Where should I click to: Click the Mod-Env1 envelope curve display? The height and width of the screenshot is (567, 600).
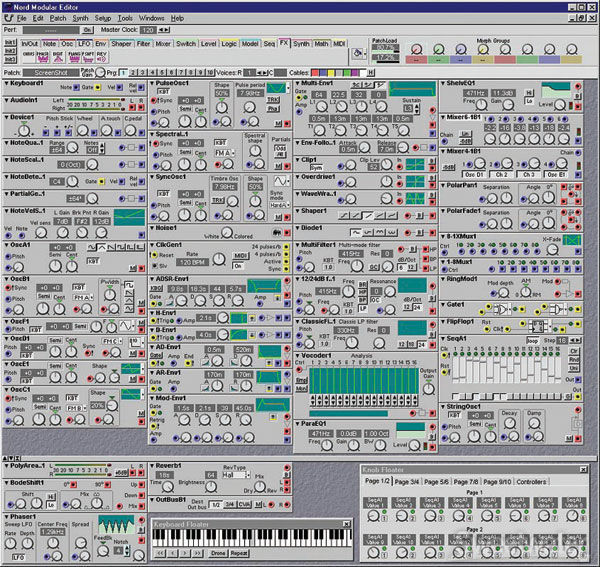pos(272,405)
